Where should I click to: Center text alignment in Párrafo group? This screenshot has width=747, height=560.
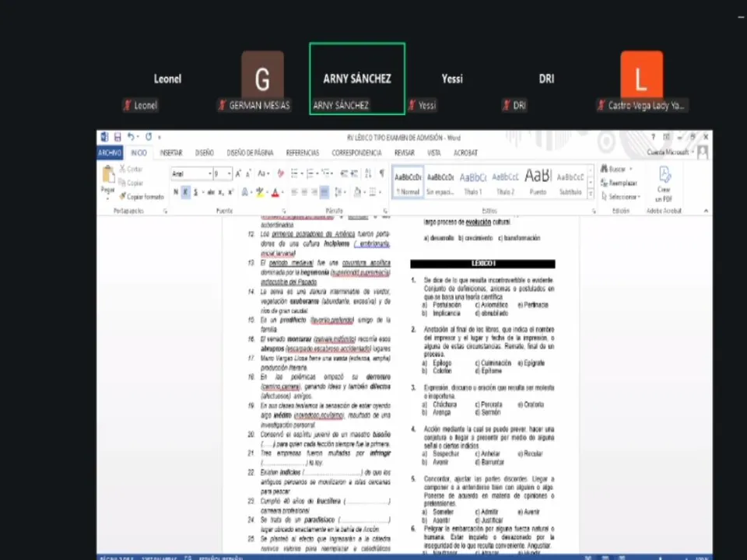pyautogui.click(x=304, y=192)
